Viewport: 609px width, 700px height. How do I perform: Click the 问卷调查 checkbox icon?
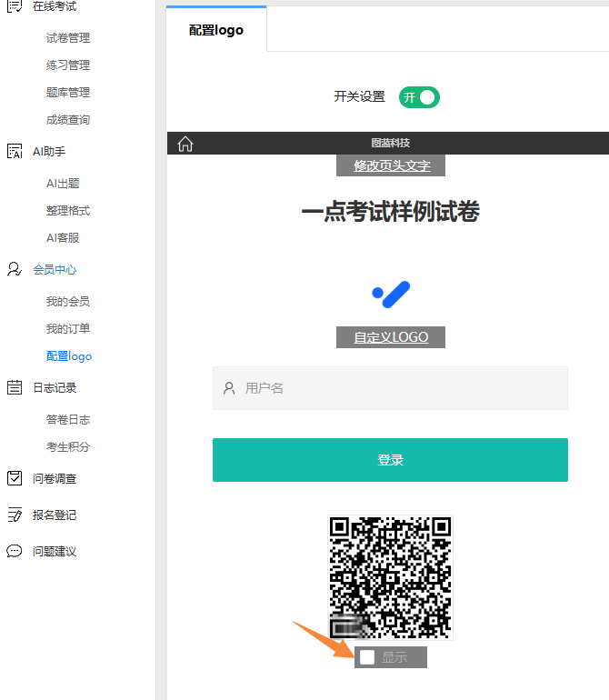coord(15,478)
